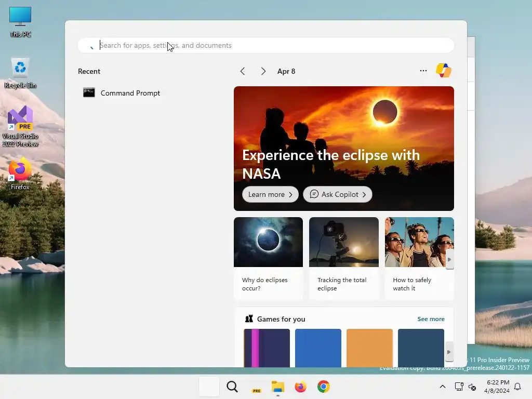Open the Copilot icon in search panel
Viewport: 532px width, 399px height.
pyautogui.click(x=444, y=71)
